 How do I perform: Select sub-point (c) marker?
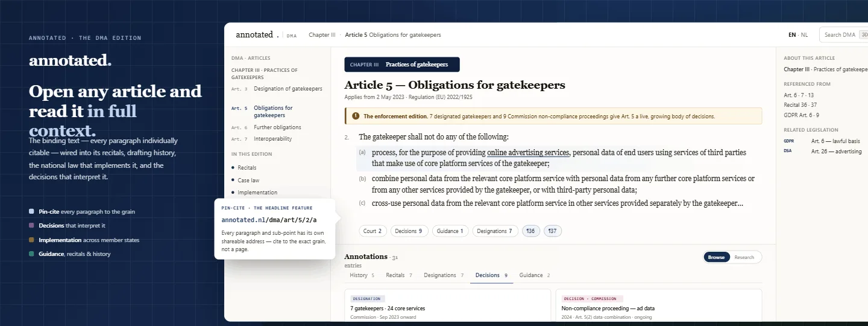362,203
